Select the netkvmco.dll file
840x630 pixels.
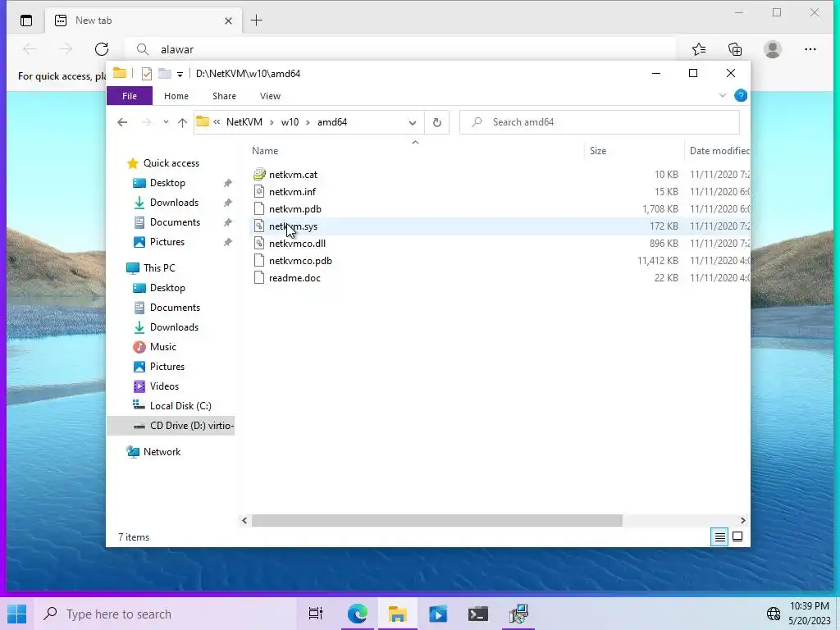click(x=297, y=243)
